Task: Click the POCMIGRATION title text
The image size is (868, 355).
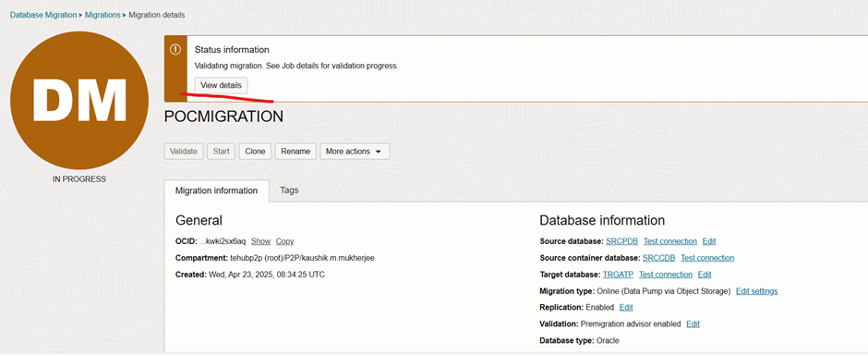Action: pos(223,116)
